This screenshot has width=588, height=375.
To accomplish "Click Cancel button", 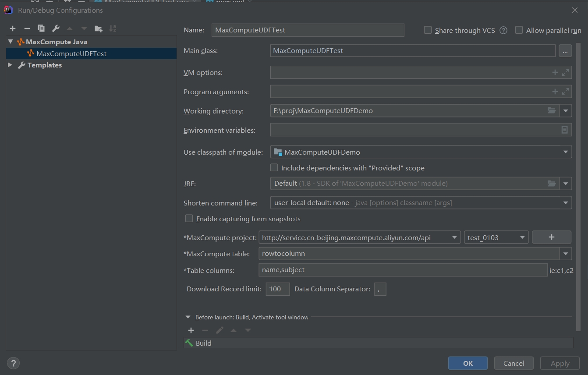I will point(514,363).
